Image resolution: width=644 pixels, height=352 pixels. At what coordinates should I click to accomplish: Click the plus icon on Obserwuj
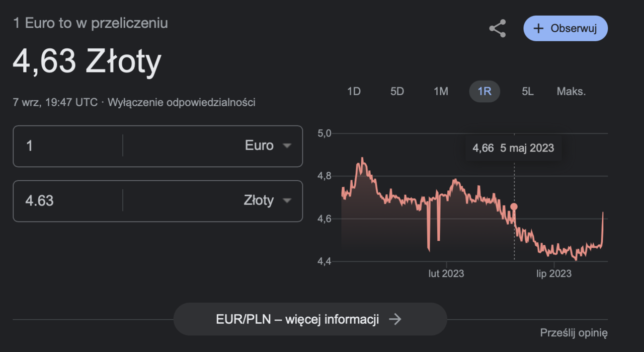(538, 29)
